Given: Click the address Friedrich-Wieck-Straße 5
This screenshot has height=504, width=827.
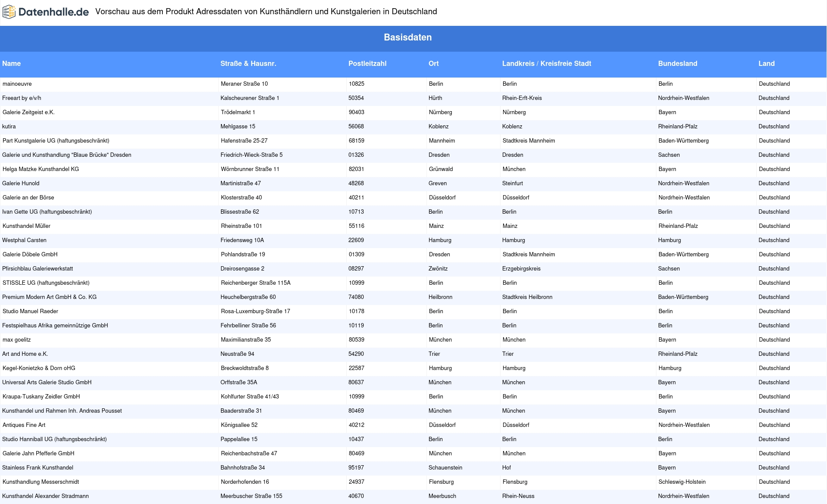Looking at the screenshot, I should click(x=252, y=155).
